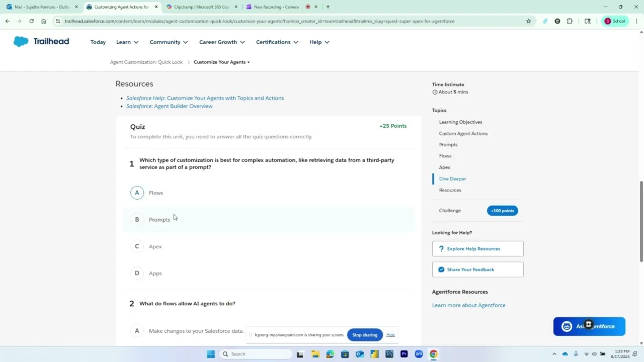644x362 pixels.
Task: Jump to Prompts topic in sidebar
Action: (448, 145)
